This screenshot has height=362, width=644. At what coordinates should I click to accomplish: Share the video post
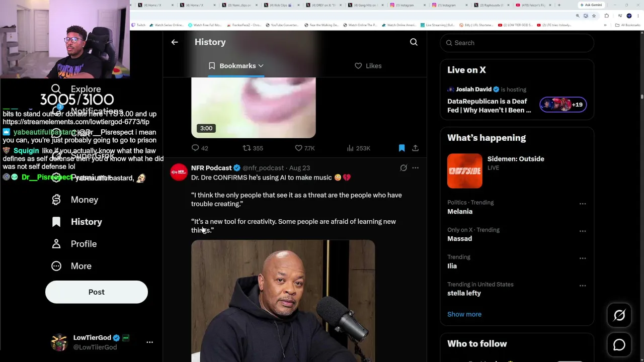[415, 148]
